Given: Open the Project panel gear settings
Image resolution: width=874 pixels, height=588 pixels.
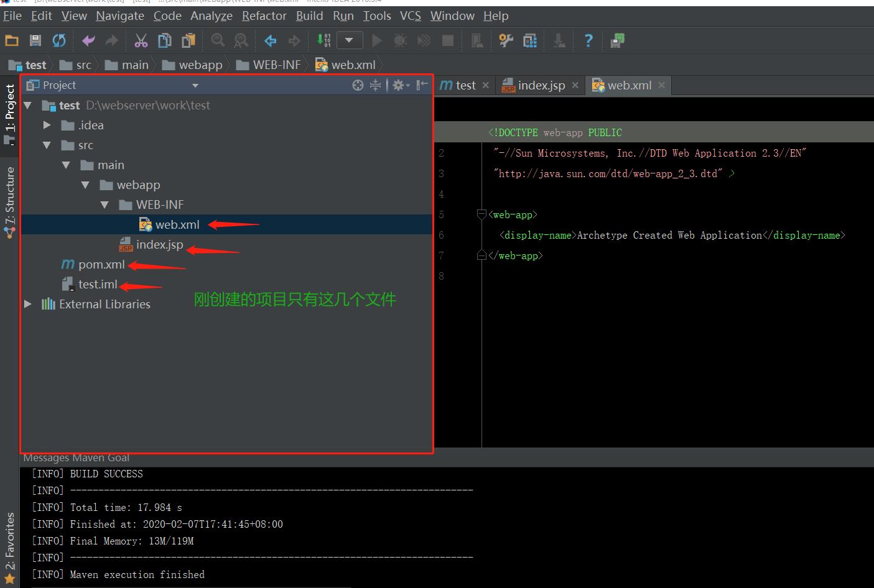Looking at the screenshot, I should point(401,85).
